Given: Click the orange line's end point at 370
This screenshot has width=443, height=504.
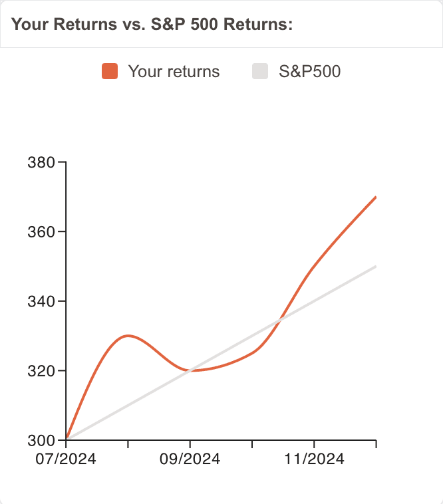Looking at the screenshot, I should pos(376,197).
